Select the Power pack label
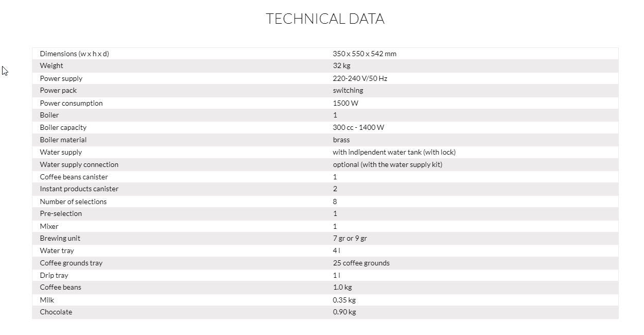The image size is (644, 335). [58, 91]
